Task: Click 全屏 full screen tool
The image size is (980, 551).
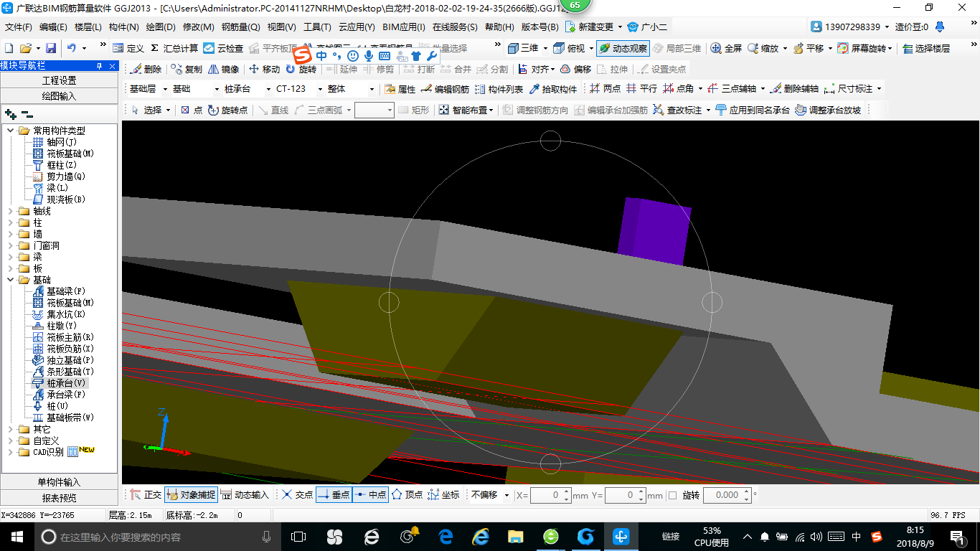Action: [x=726, y=48]
